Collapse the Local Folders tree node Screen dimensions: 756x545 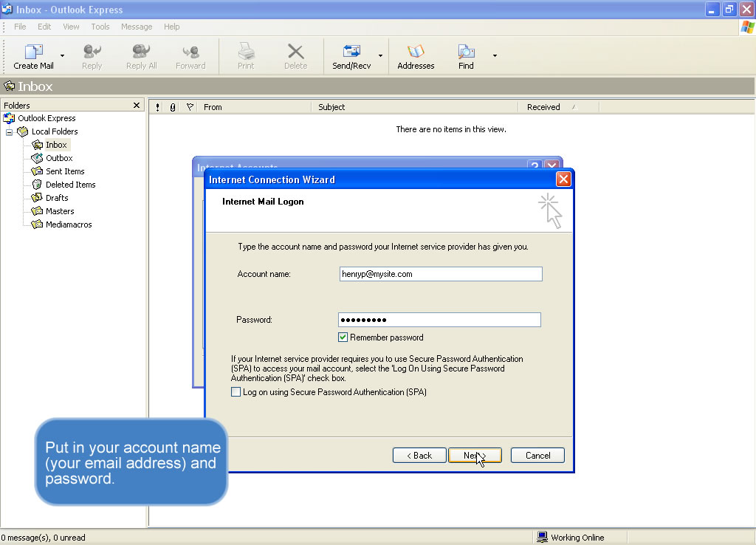(10, 131)
